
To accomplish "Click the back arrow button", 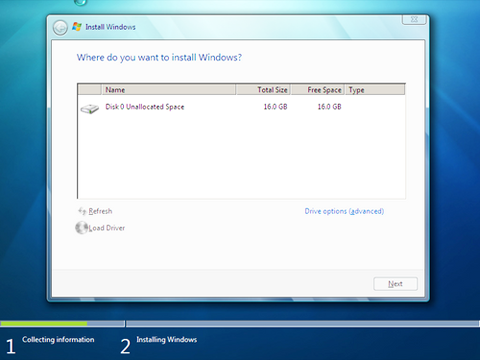I will [60, 28].
